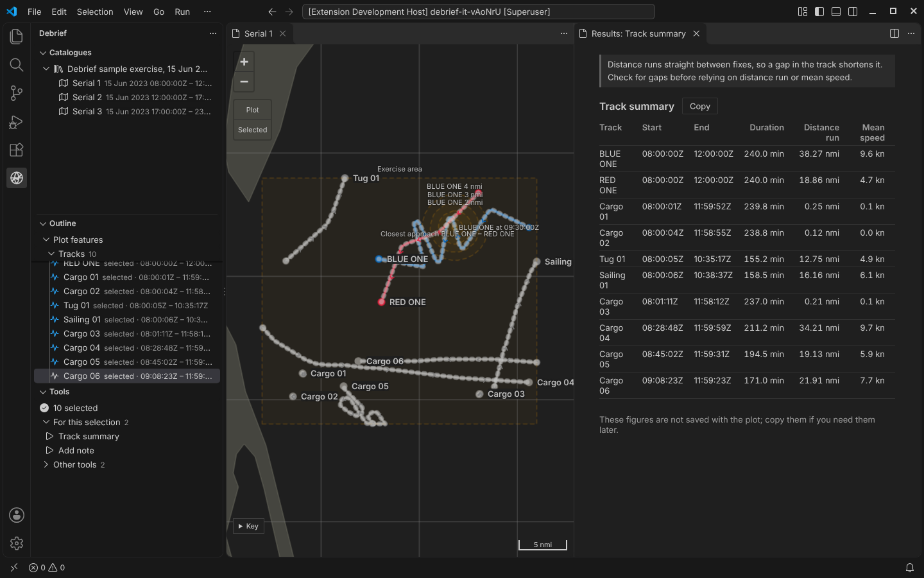The image size is (924, 578).
Task: Open the Accounts menu icon
Action: [x=17, y=515]
